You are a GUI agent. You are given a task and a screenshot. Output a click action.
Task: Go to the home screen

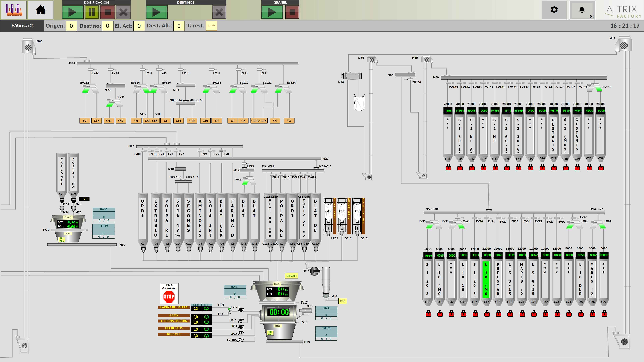click(x=40, y=10)
